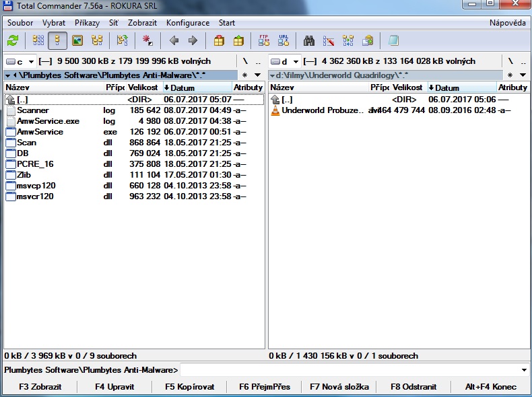The width and height of the screenshot is (532, 397).
Task: Click the URL new FTP connection icon
Action: click(x=284, y=40)
